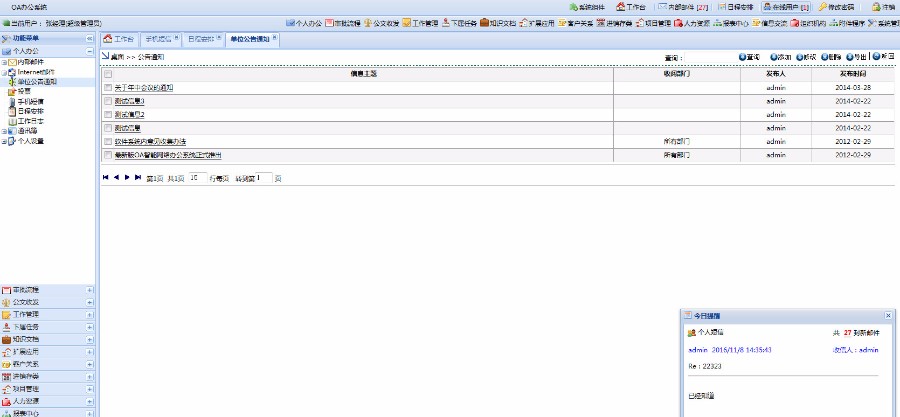Expand the 内部邮件 tree node
Screen dimensions: 900x417
[x=4, y=62]
